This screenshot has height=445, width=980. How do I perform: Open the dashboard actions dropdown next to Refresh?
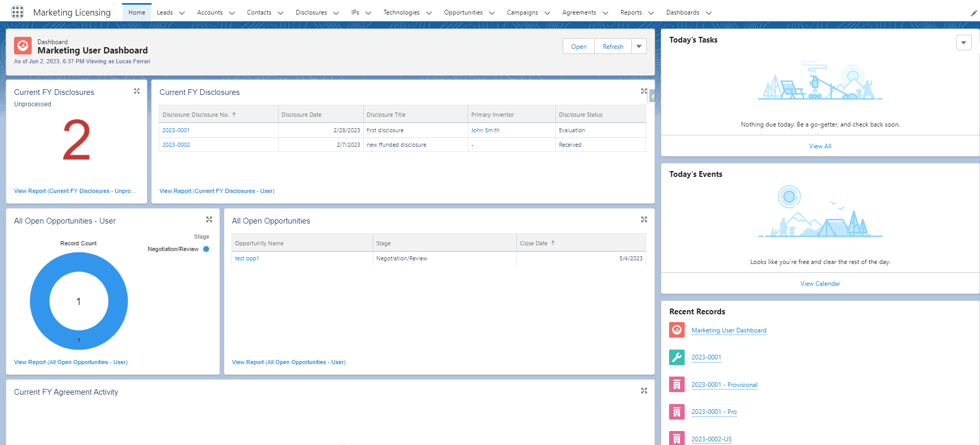(639, 46)
